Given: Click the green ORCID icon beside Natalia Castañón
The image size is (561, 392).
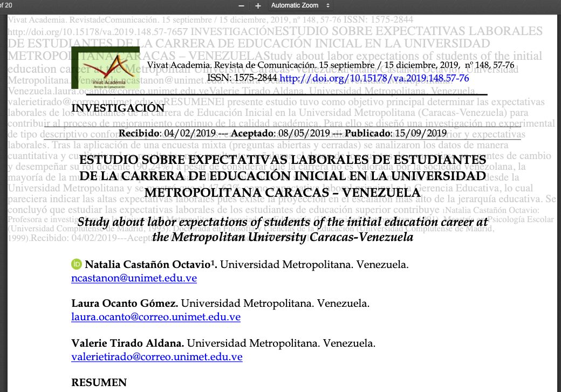Looking at the screenshot, I should click(76, 264).
